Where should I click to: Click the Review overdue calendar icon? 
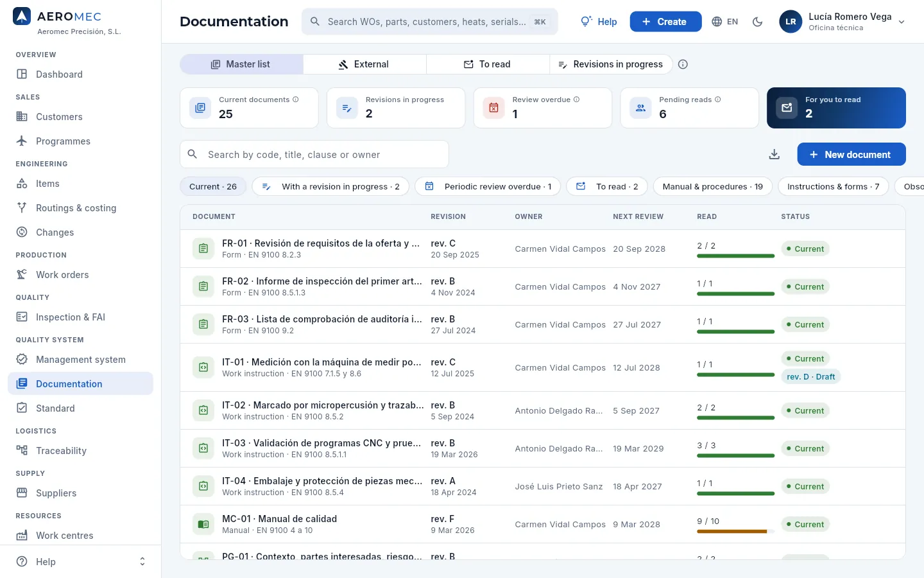coord(493,108)
